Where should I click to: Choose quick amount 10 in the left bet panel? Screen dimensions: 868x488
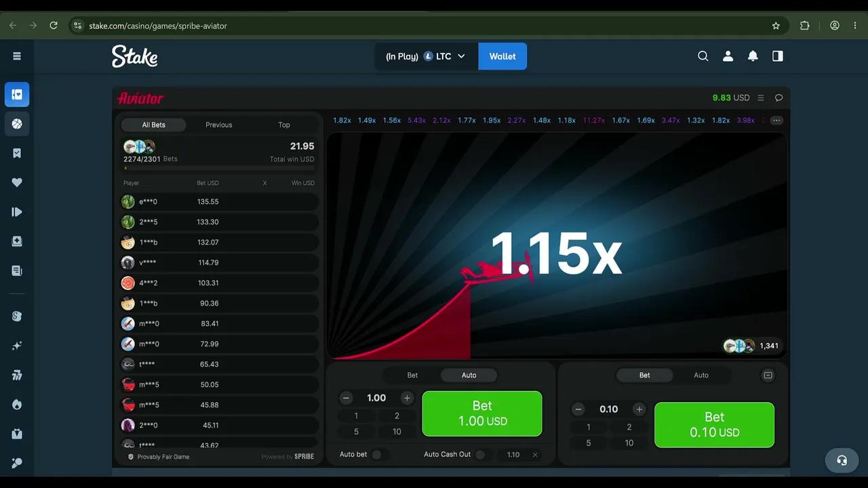point(397,432)
